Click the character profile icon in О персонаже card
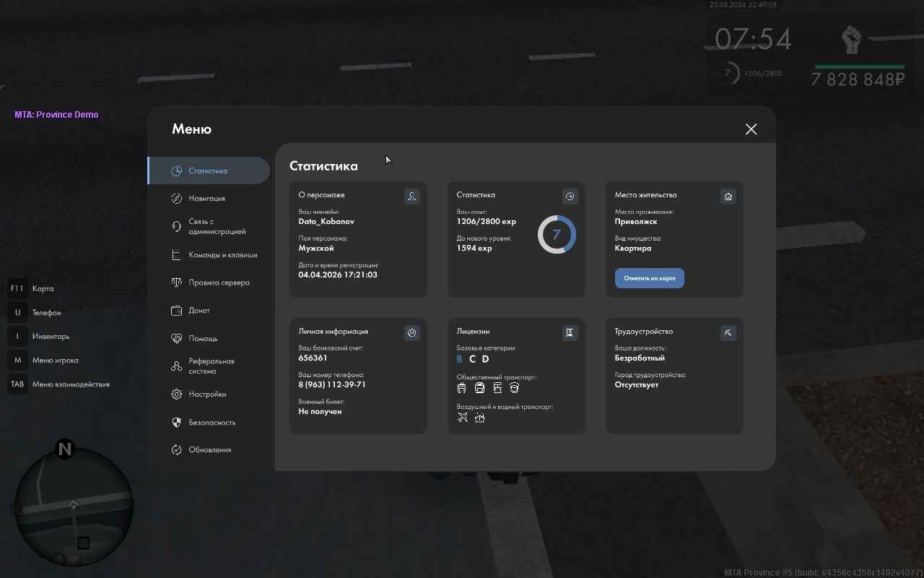 point(411,196)
